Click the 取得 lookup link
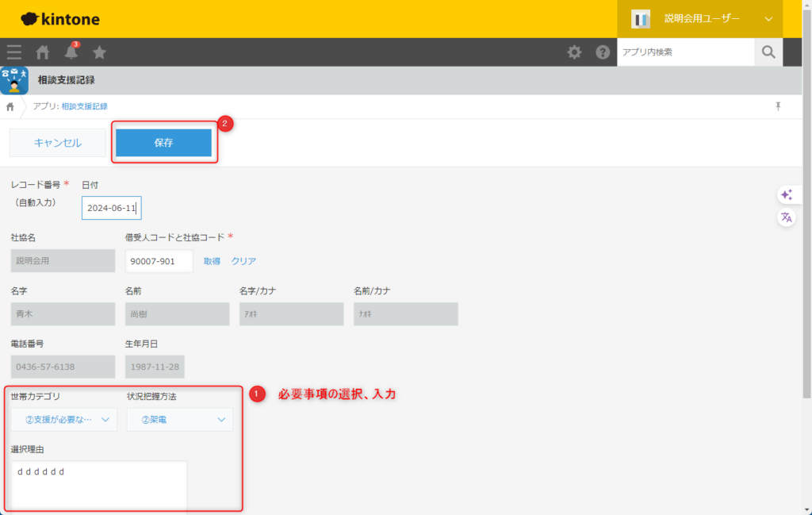812x515 pixels. coord(212,261)
